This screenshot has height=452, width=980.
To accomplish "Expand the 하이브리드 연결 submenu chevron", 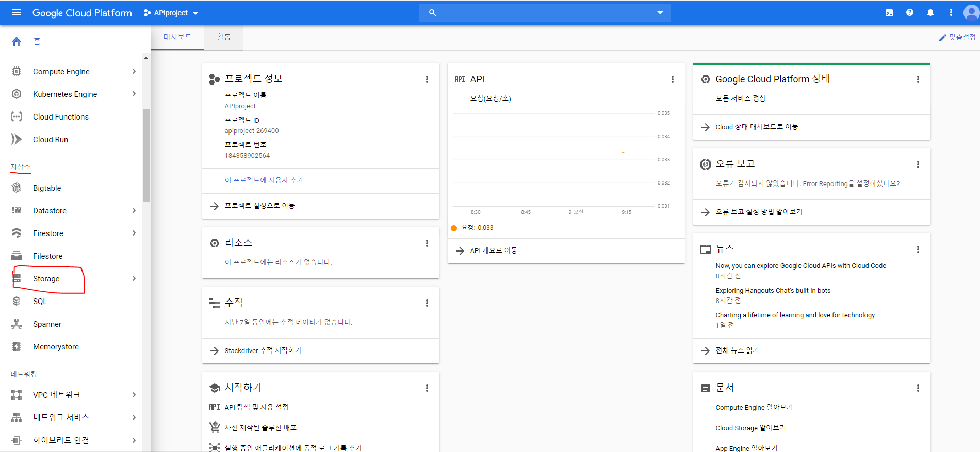I will pyautogui.click(x=134, y=440).
